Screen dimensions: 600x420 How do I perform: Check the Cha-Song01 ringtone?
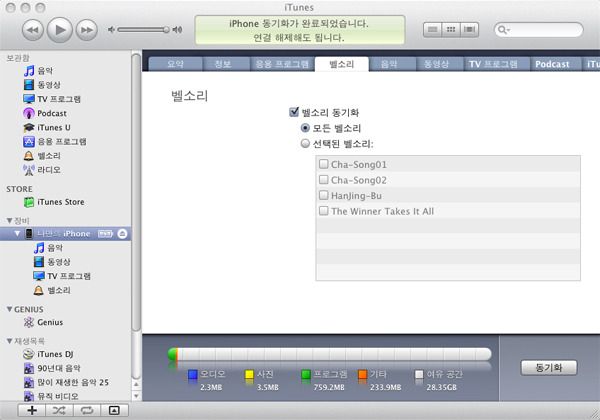[324, 164]
